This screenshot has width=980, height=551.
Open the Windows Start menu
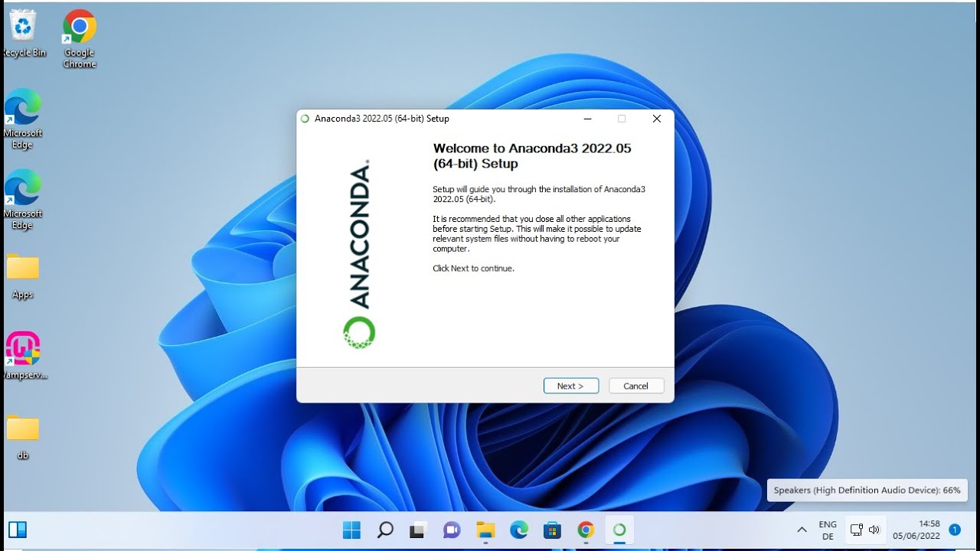pos(351,530)
